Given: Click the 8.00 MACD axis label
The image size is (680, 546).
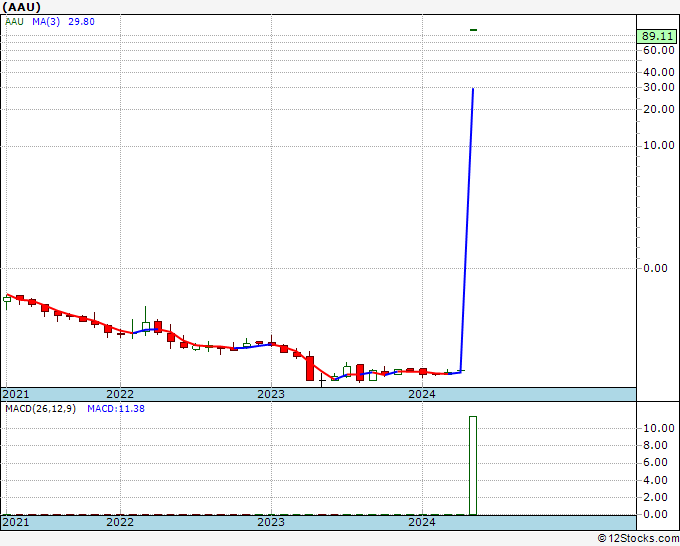Looking at the screenshot, I should (655, 445).
